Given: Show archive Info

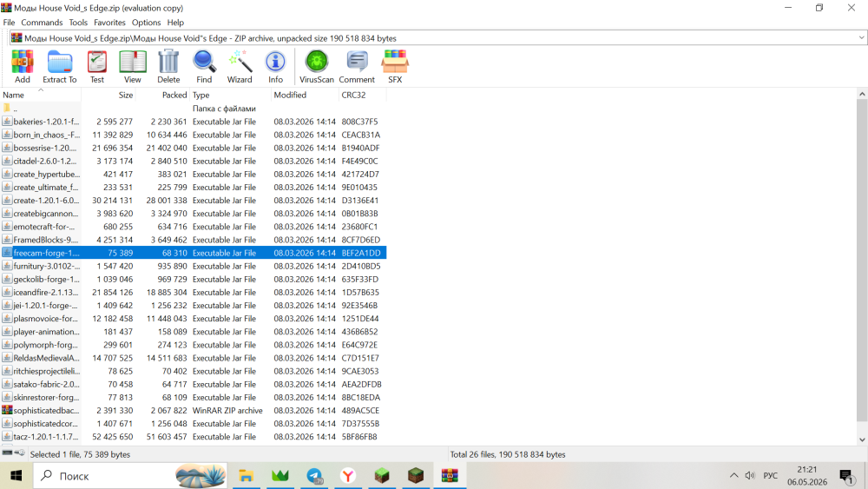Looking at the screenshot, I should tap(275, 67).
